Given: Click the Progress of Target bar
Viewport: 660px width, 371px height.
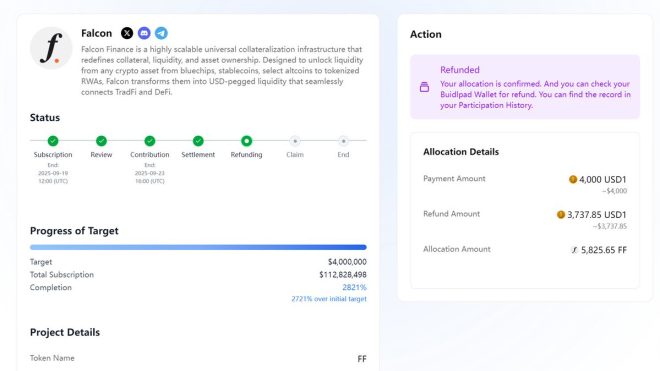Looking at the screenshot, I should (x=198, y=247).
